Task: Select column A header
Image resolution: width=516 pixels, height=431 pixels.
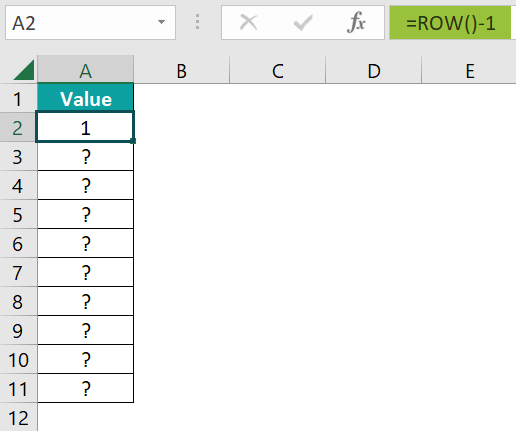Action: tap(86, 70)
